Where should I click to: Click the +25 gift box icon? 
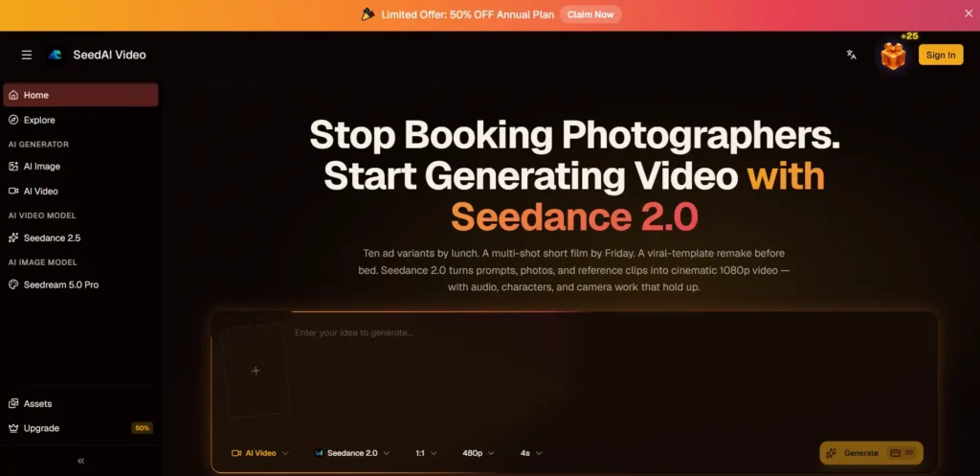pos(893,56)
